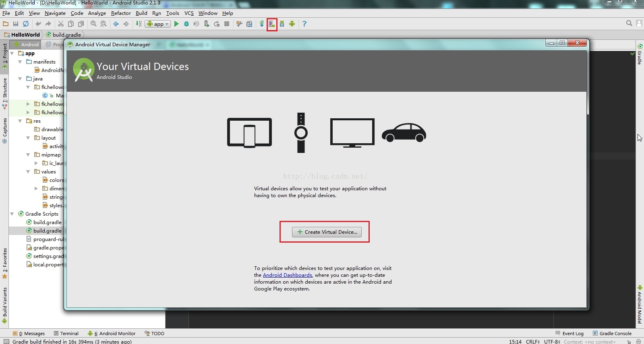Viewport: 644px width, 344px height.
Task: Select the drawable folder in the project tree
Action: pos(49,129)
